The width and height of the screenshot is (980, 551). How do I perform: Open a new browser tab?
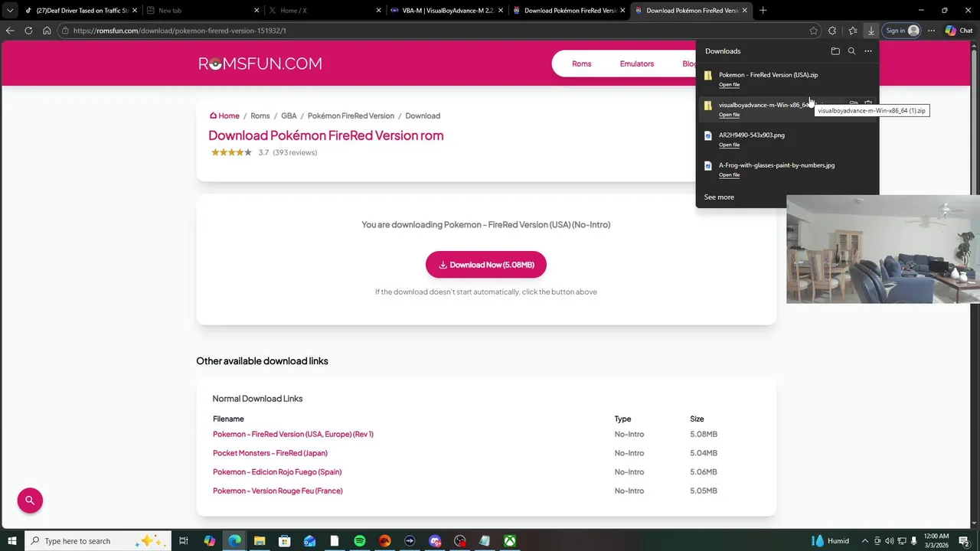pyautogui.click(x=763, y=11)
